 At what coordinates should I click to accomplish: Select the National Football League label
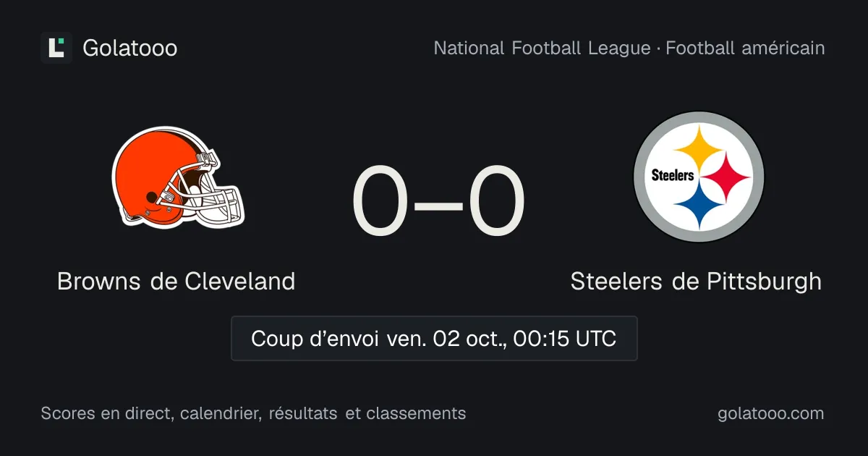pyautogui.click(x=542, y=48)
